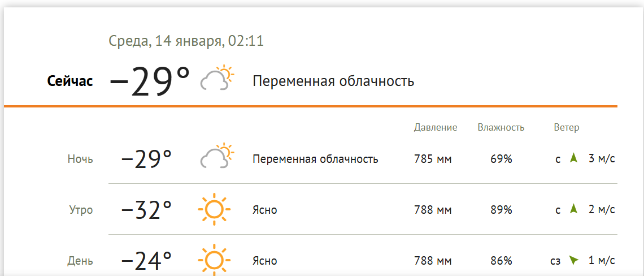Click the 785 мм pressure value
Image resolution: width=644 pixels, height=276 pixels.
(433, 159)
